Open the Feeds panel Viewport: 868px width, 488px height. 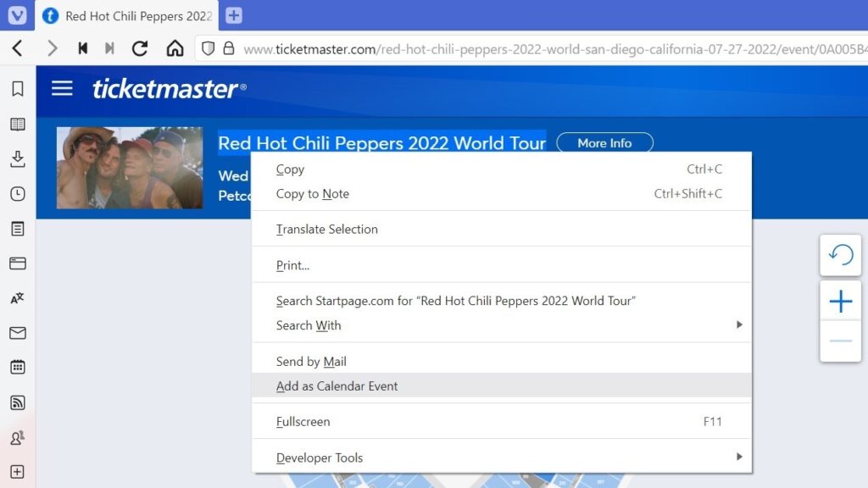tap(18, 402)
